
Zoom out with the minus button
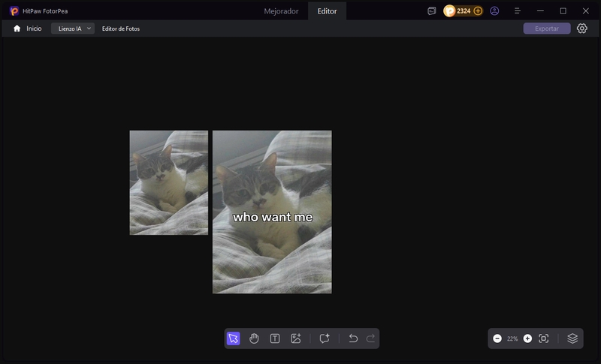click(x=497, y=338)
